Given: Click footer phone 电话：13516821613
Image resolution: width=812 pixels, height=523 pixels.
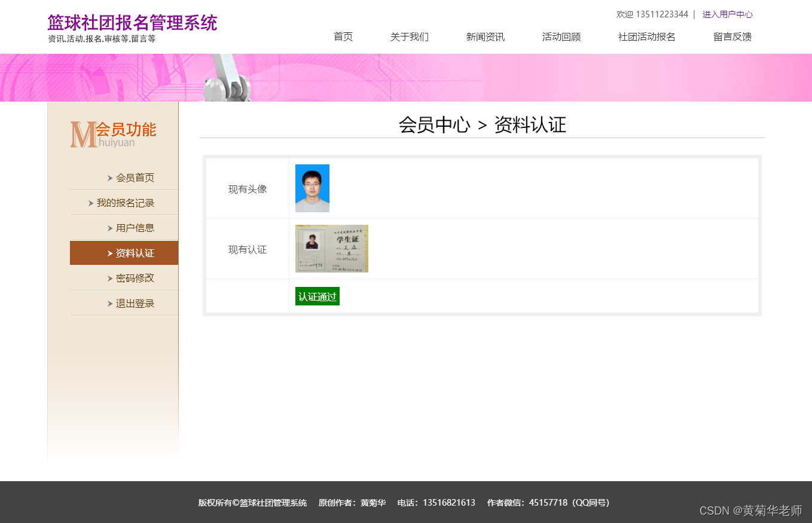Looking at the screenshot, I should (436, 503).
